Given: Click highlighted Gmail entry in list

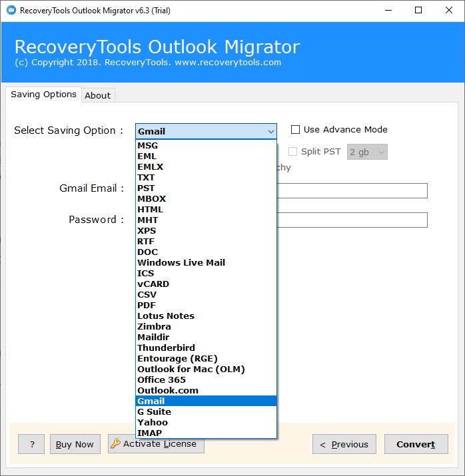Looking at the screenshot, I should click(x=206, y=401).
